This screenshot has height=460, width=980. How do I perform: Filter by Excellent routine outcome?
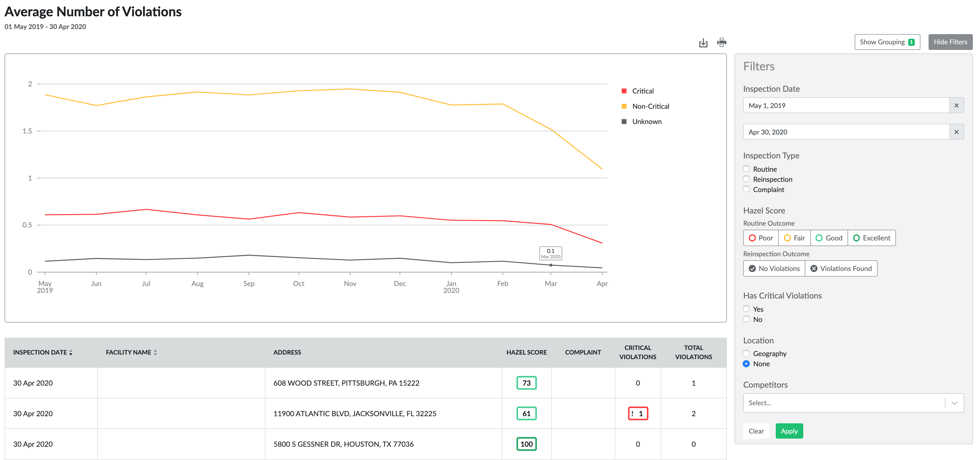[871, 238]
